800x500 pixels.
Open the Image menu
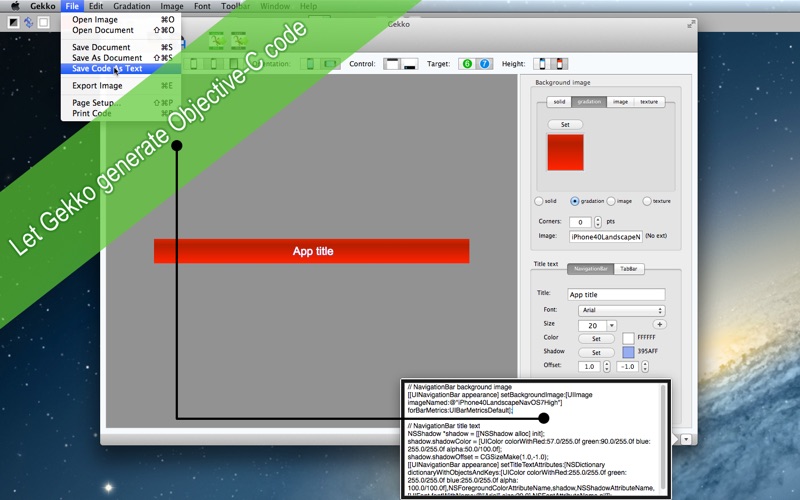click(x=172, y=6)
